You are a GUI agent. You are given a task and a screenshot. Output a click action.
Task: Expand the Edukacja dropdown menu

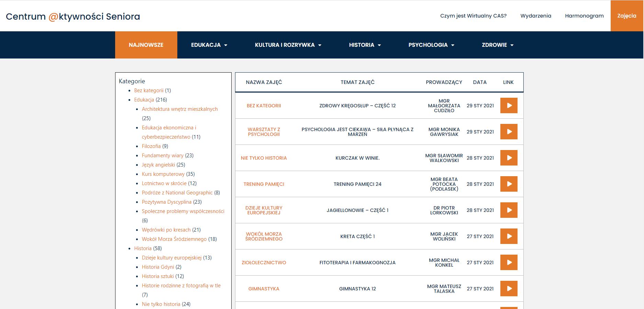click(209, 45)
